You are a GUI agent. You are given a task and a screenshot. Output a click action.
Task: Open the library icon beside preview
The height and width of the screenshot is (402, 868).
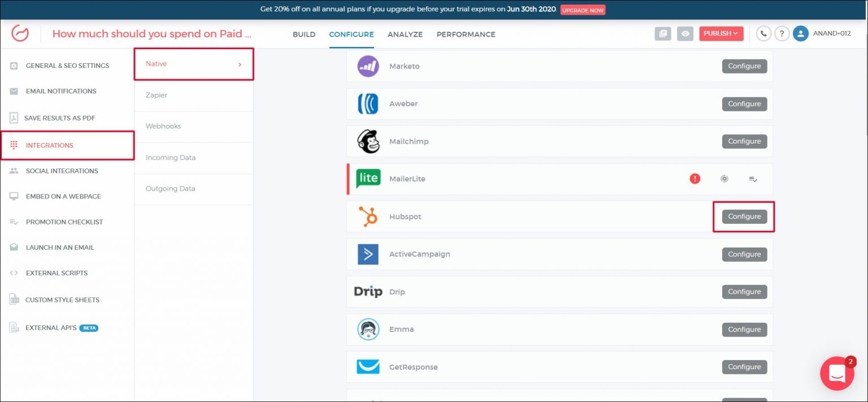tap(663, 34)
